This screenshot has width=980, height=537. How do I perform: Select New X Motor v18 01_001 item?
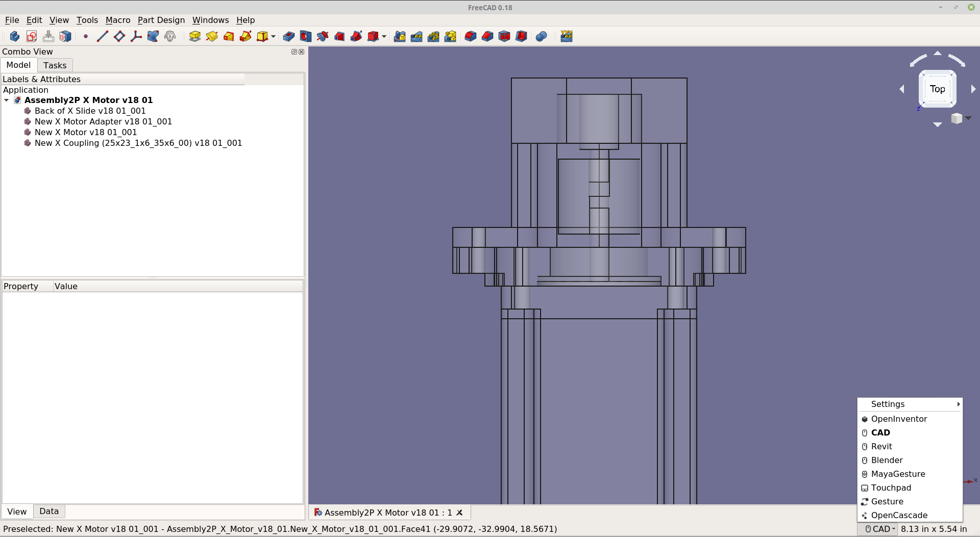coord(86,132)
